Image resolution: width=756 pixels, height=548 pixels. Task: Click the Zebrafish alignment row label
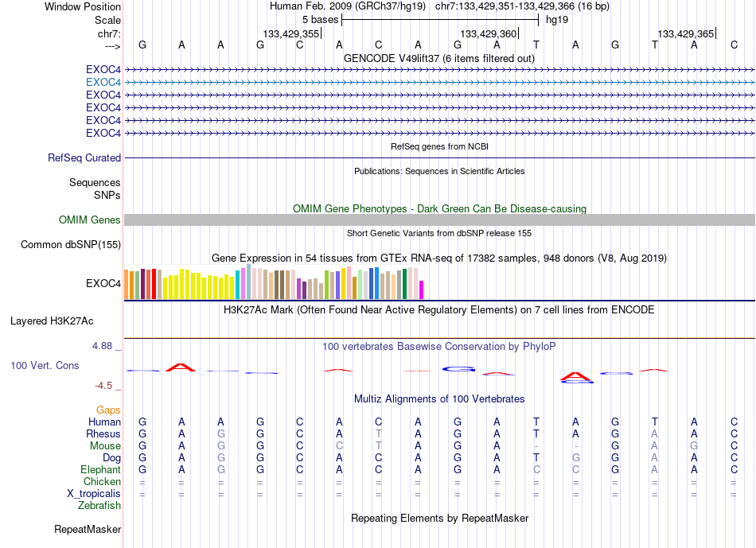point(99,506)
